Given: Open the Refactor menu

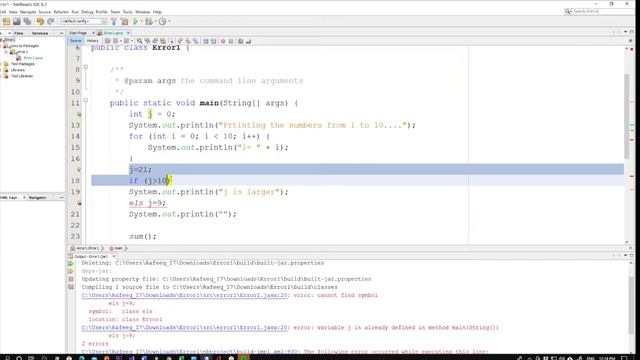Looking at the screenshot, I should coord(61,12).
